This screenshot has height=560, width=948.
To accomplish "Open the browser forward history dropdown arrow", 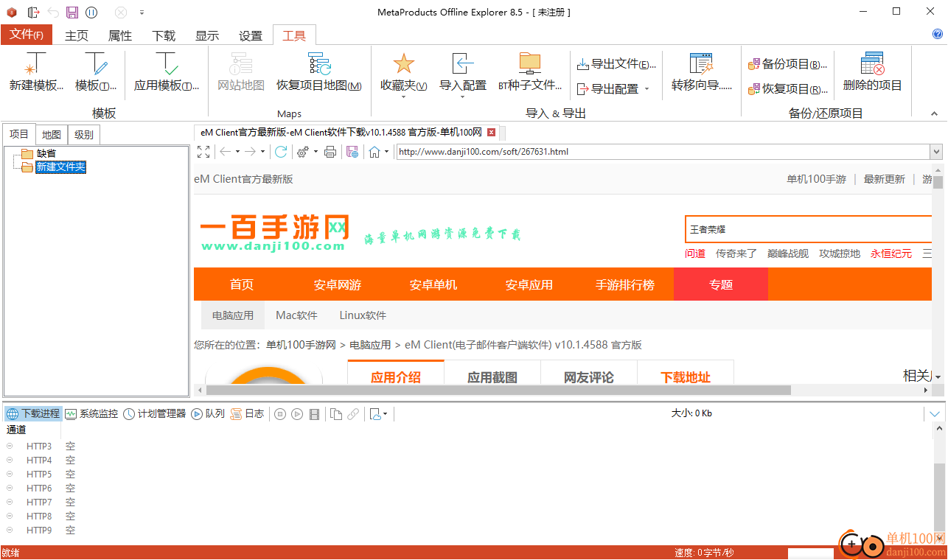I will coord(262,152).
